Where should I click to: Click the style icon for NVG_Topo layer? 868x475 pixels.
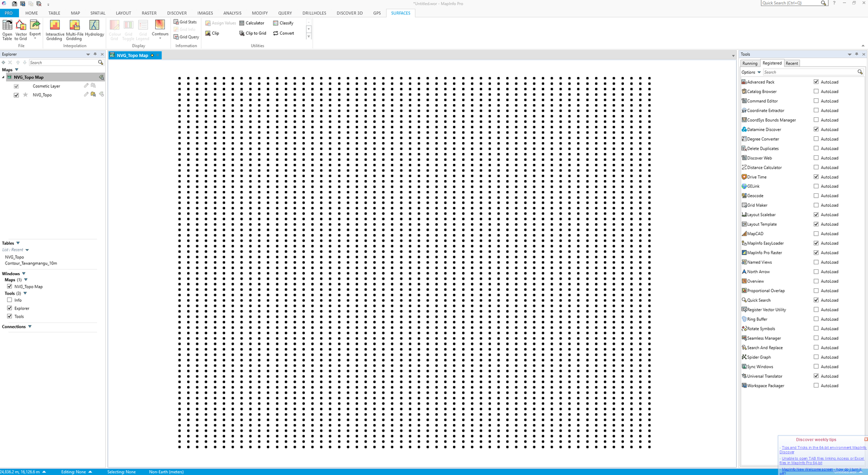tap(93, 94)
